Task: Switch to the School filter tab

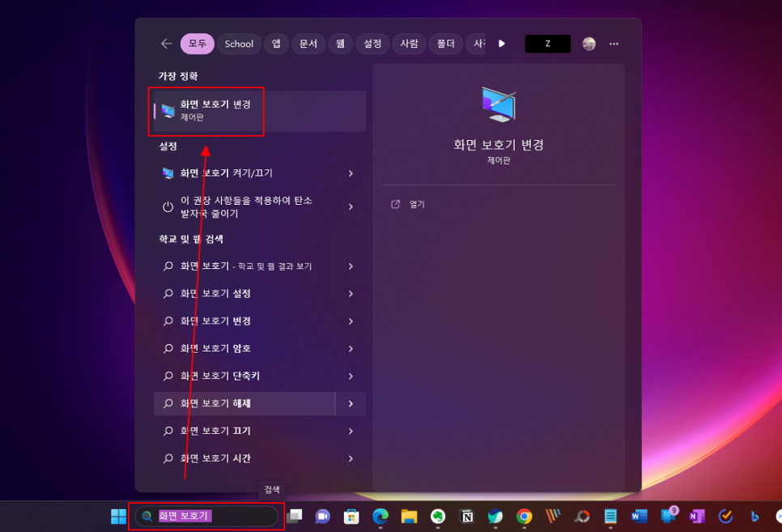Action: tap(239, 44)
